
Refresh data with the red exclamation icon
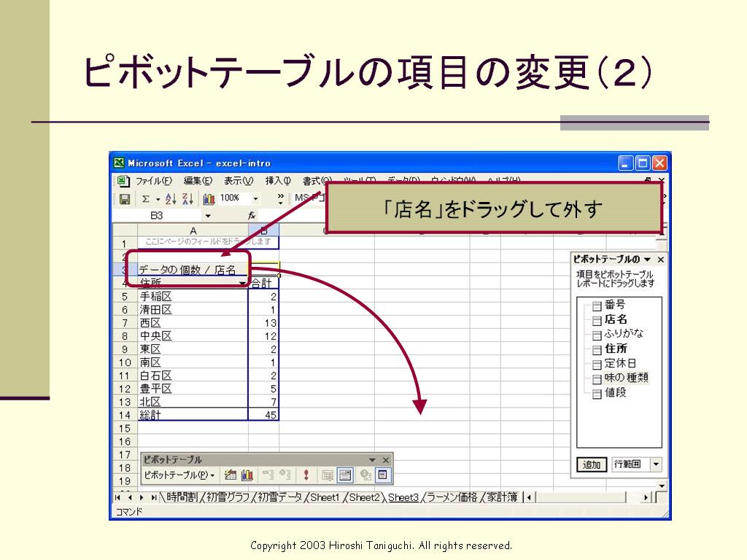click(306, 475)
